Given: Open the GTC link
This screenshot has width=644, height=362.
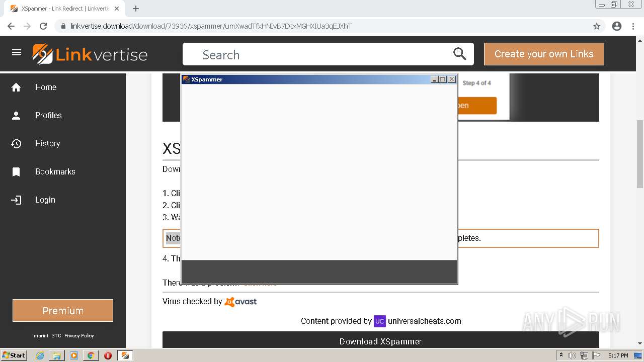Looking at the screenshot, I should tap(56, 336).
